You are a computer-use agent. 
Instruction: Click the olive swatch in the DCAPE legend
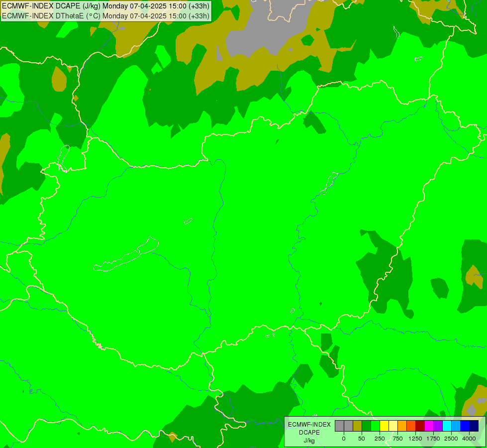pyautogui.click(x=358, y=426)
